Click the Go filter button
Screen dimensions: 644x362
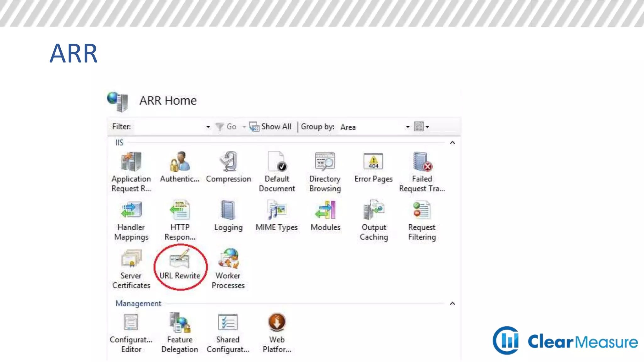pos(226,127)
